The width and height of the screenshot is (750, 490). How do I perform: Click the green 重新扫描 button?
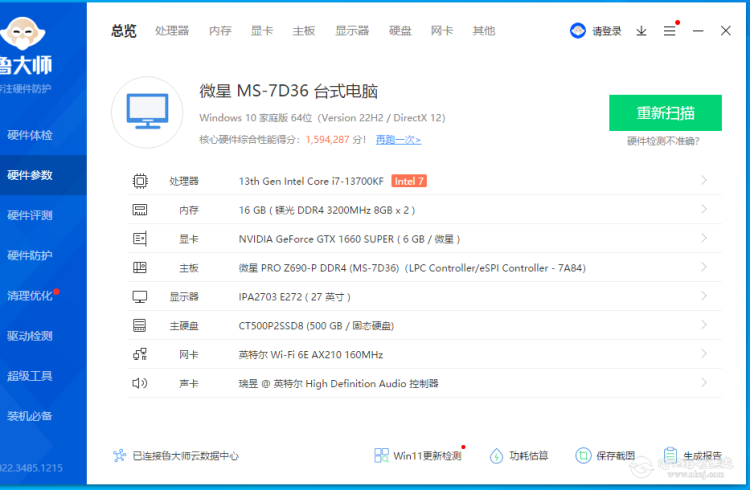(665, 113)
